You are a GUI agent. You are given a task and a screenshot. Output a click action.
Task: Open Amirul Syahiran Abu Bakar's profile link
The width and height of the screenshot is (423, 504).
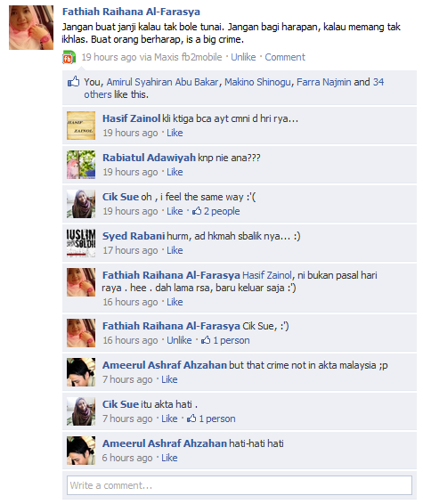(x=162, y=82)
